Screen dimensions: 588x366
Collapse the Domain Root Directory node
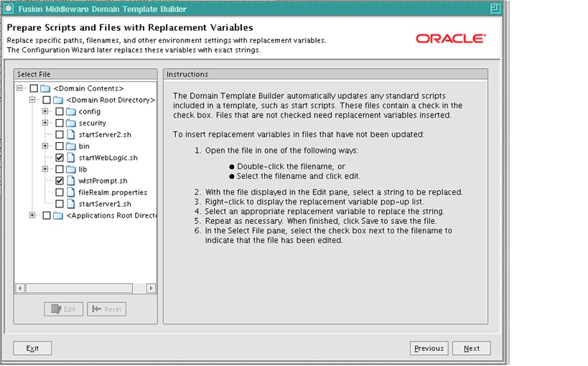(32, 100)
